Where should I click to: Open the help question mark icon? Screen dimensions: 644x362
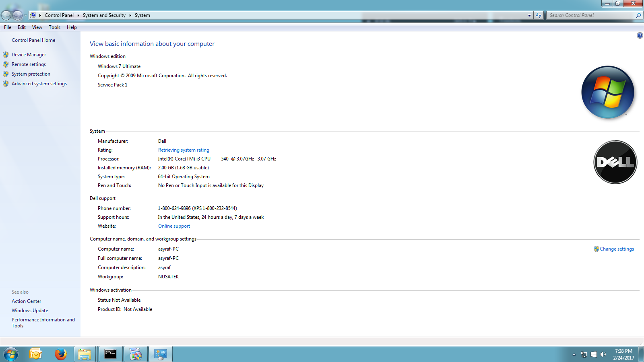[x=640, y=35]
